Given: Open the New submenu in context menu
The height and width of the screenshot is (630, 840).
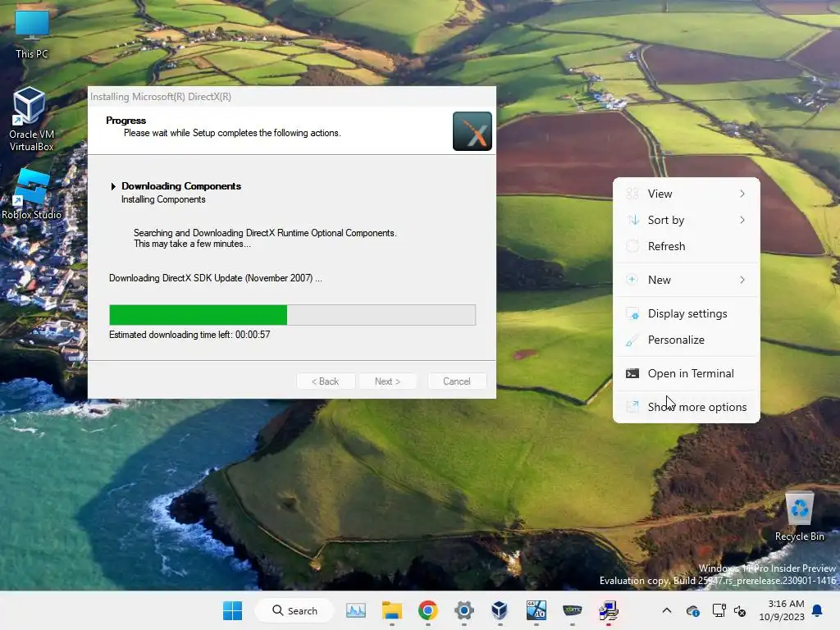Looking at the screenshot, I should coord(687,280).
